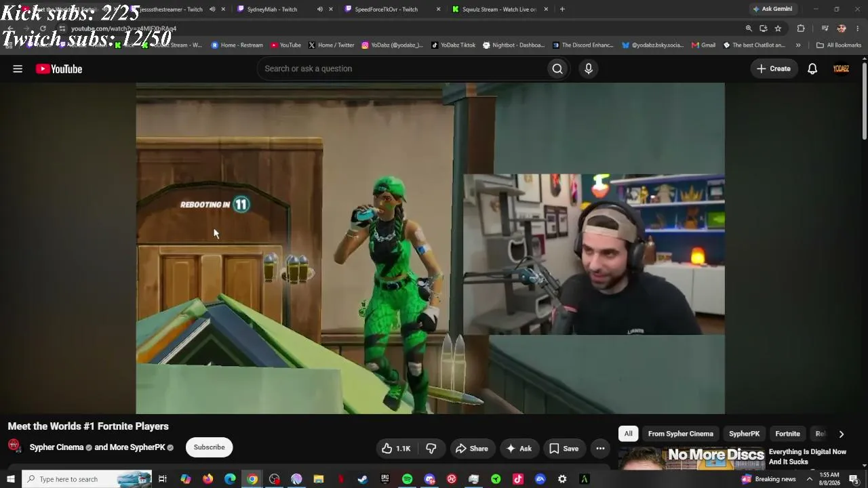
Task: Start voice search with the microphone icon
Action: [589, 68]
